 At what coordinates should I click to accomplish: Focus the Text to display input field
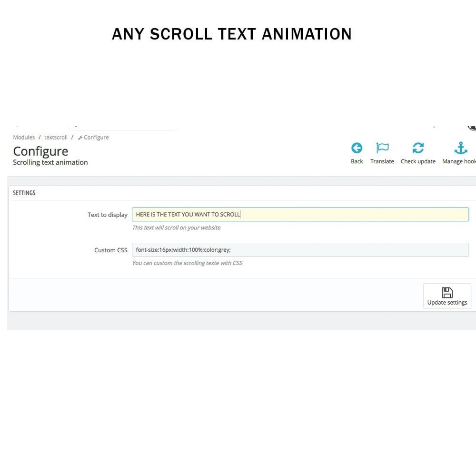pos(300,214)
